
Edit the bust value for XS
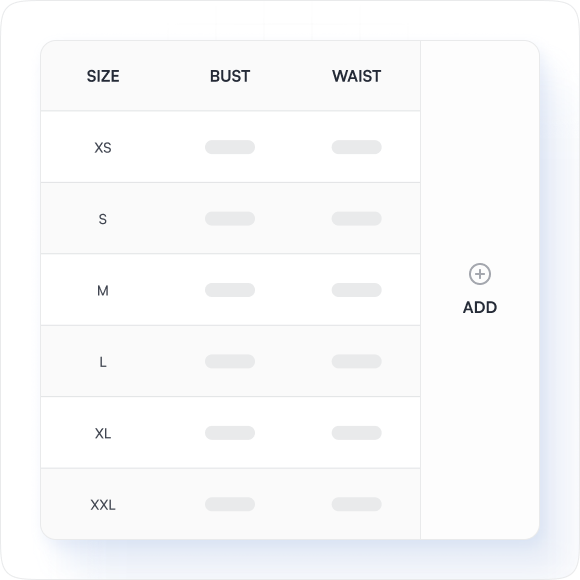tap(230, 147)
